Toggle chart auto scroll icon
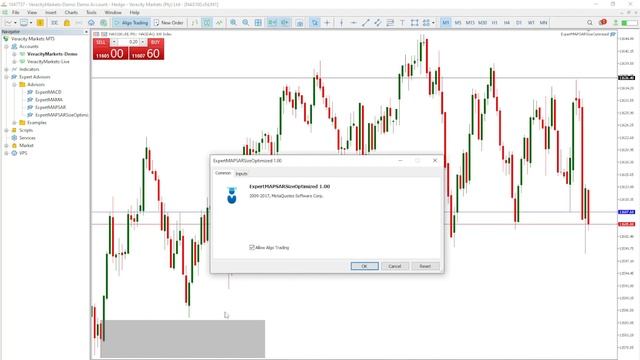 272,23
